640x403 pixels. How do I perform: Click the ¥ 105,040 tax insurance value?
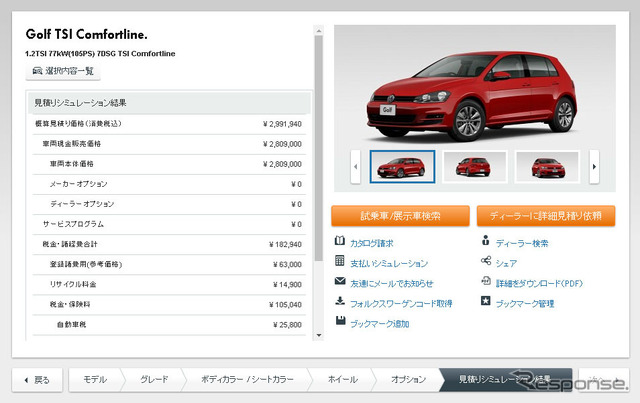[285, 305]
